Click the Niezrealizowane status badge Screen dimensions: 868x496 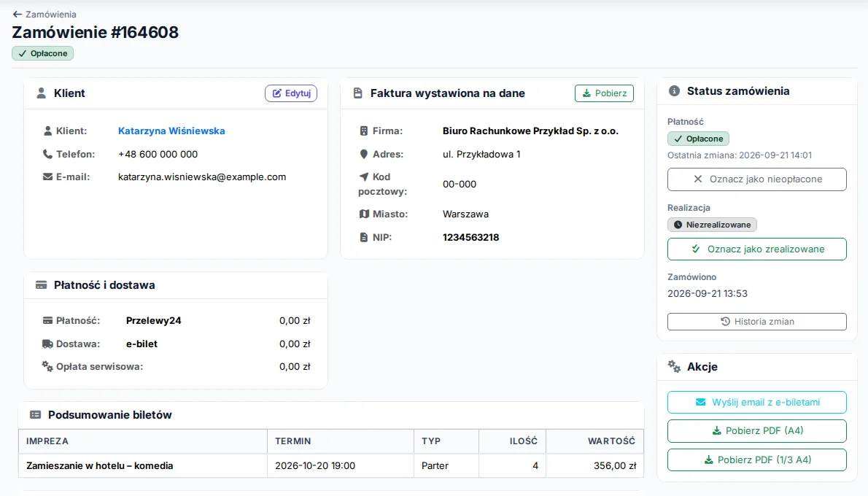coord(712,225)
